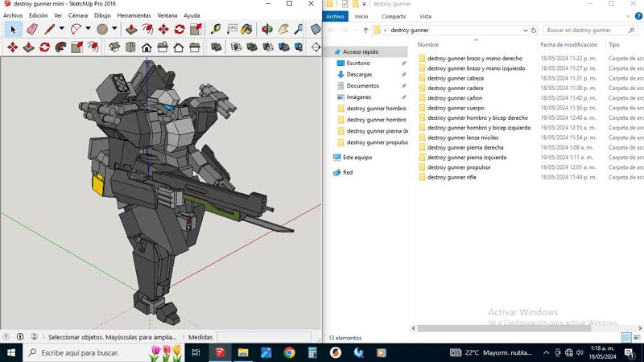Switch to Explorer Inicio tab
Screen dimensions: 644x362
pos(361,16)
